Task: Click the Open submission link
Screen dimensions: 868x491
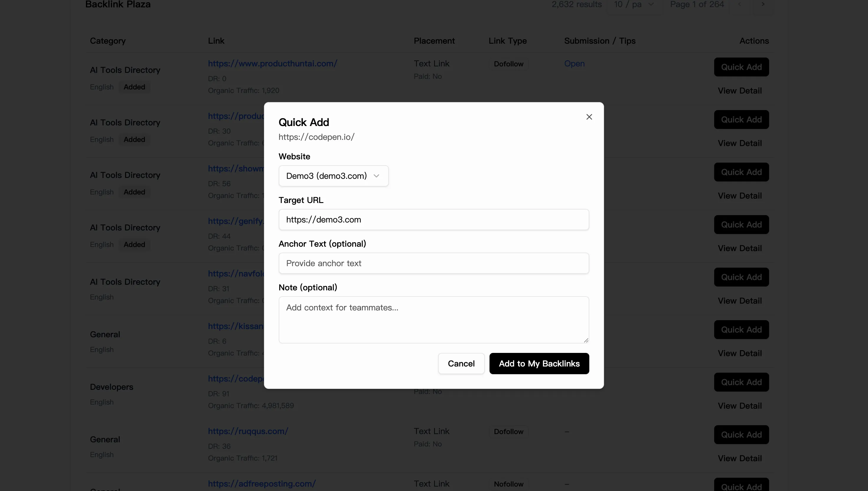Action: 574,63
